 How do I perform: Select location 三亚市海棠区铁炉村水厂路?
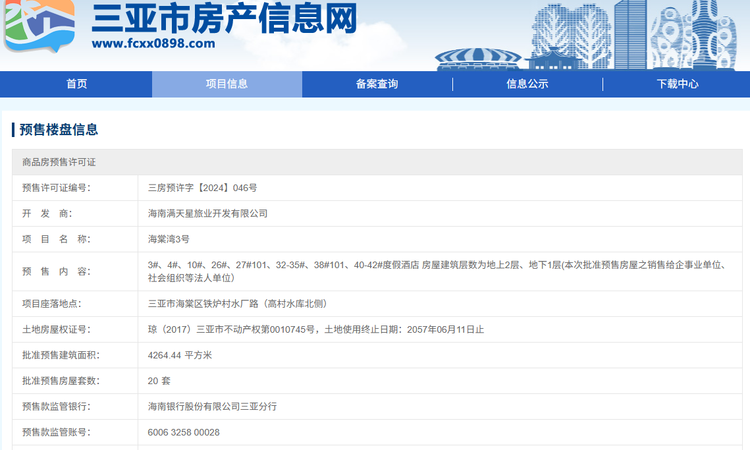pyautogui.click(x=237, y=304)
